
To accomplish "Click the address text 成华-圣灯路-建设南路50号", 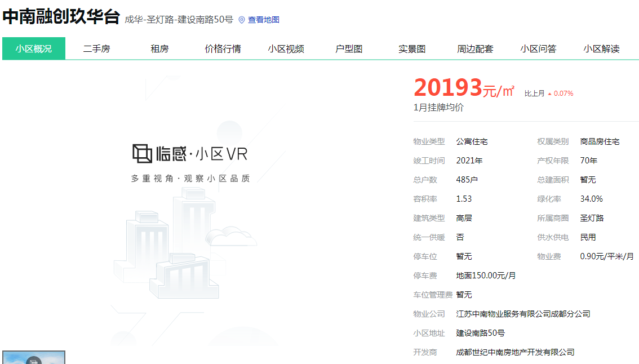I will (x=179, y=20).
